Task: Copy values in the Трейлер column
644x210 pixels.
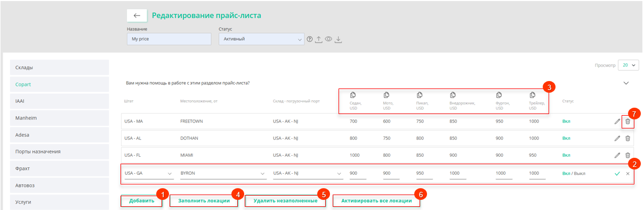Action: (x=532, y=95)
